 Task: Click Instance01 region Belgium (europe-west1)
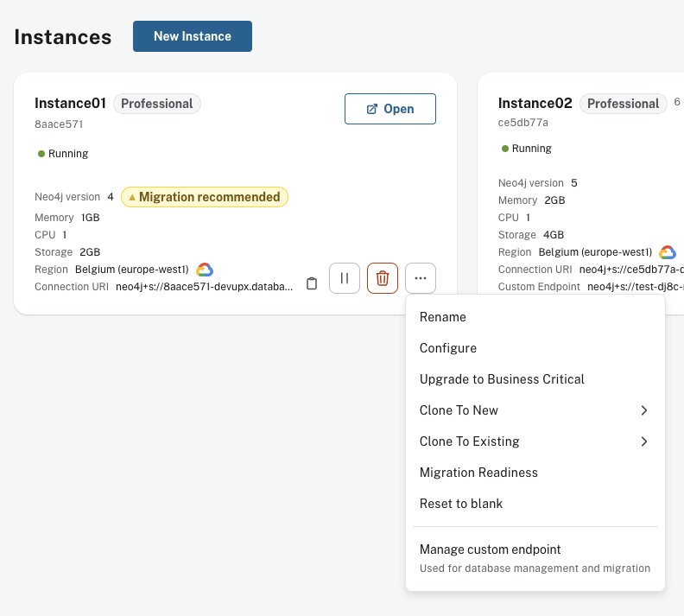pyautogui.click(x=132, y=270)
